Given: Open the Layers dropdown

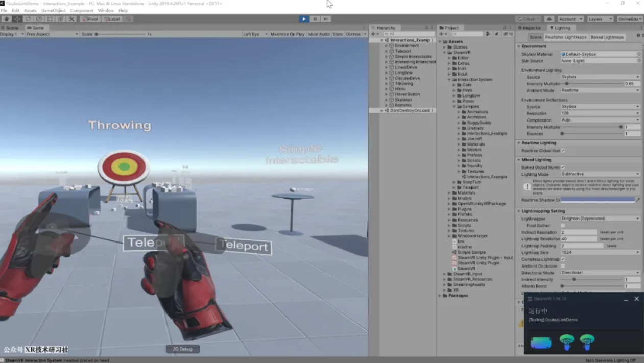Looking at the screenshot, I should point(600,19).
